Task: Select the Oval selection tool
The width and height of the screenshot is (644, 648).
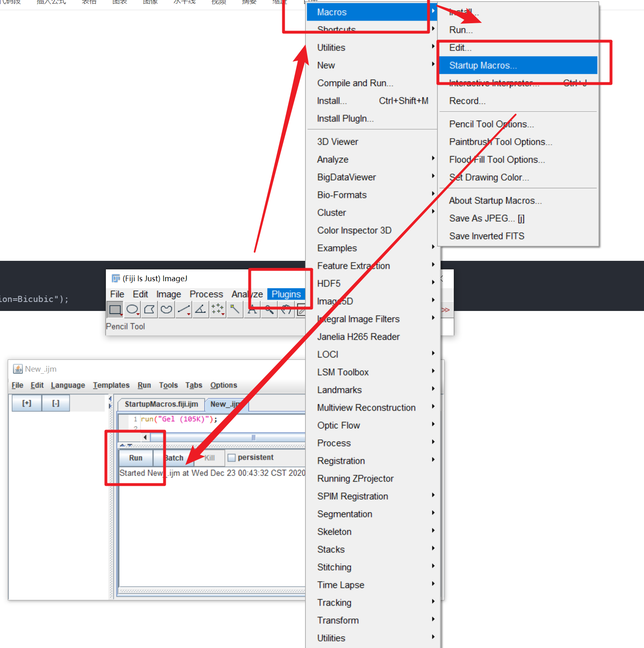Action: [132, 310]
